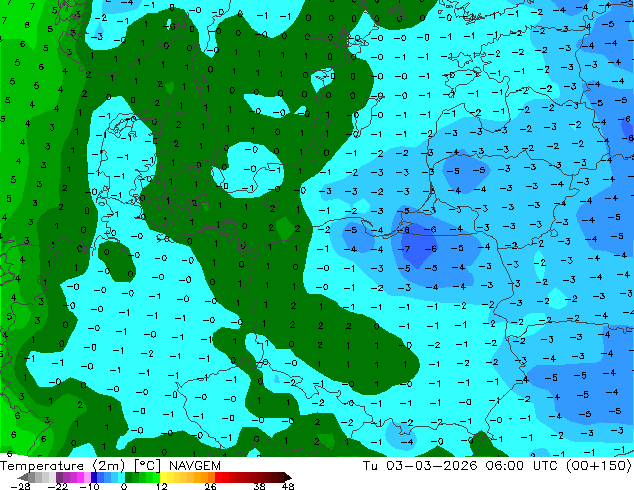634x490 pixels.
Task: Click the "UTC" timezone label
Action: point(546,466)
